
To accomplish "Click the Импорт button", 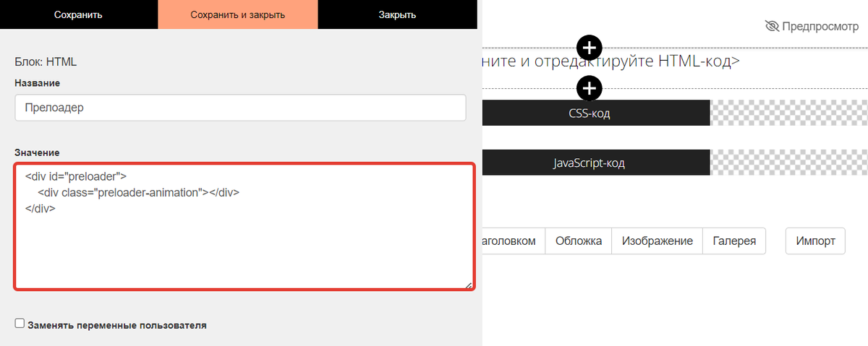I will (815, 241).
